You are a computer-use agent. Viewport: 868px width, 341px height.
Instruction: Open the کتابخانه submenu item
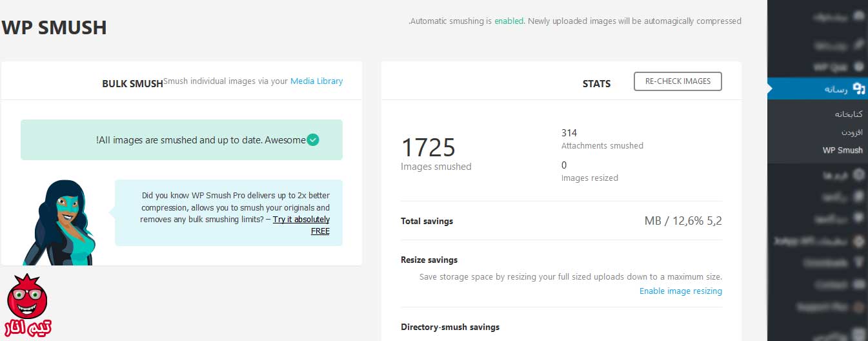click(848, 114)
